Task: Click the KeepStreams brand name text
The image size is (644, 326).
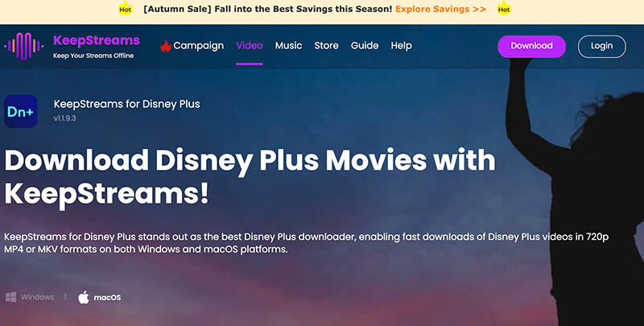Action: [96, 40]
